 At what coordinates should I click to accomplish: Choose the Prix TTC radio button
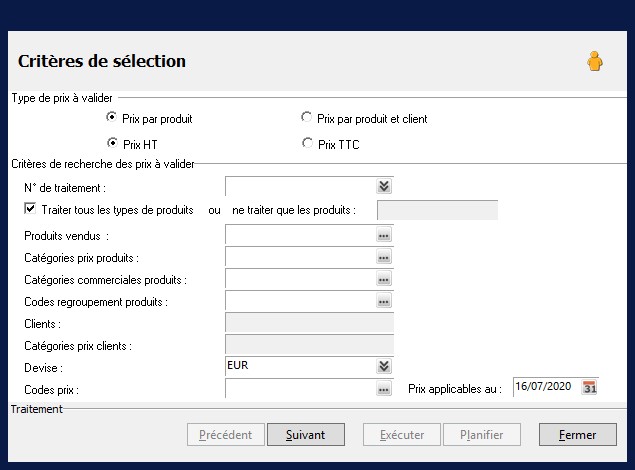pyautogui.click(x=306, y=144)
